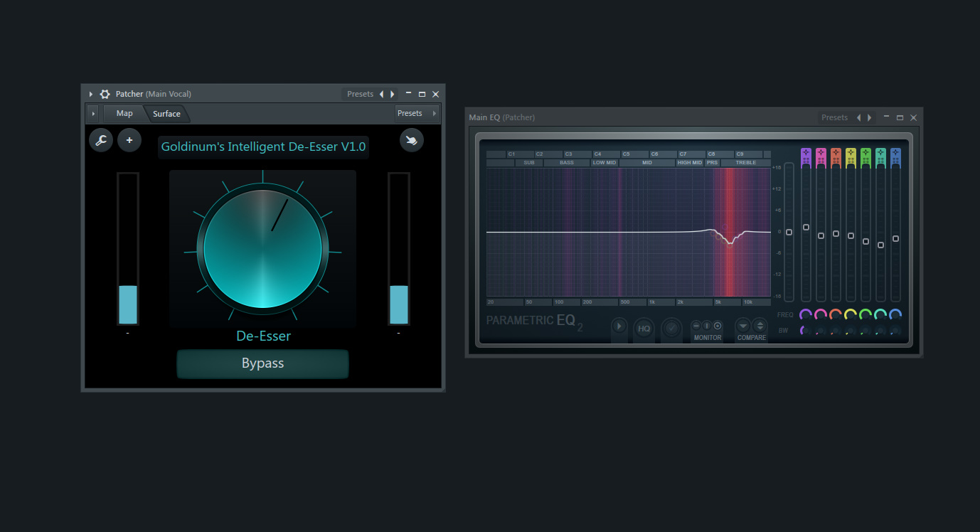Click the purple FREQ knob in the EQ
This screenshot has width=980, height=532.
[x=806, y=314]
